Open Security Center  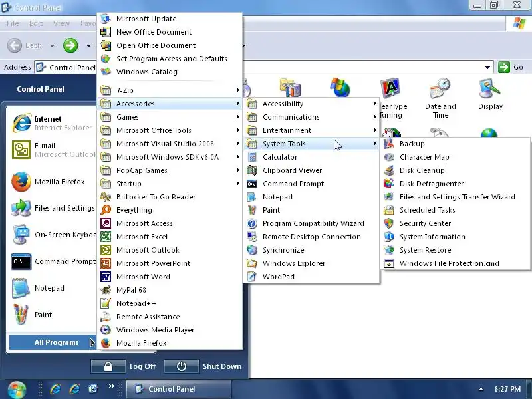point(455,223)
